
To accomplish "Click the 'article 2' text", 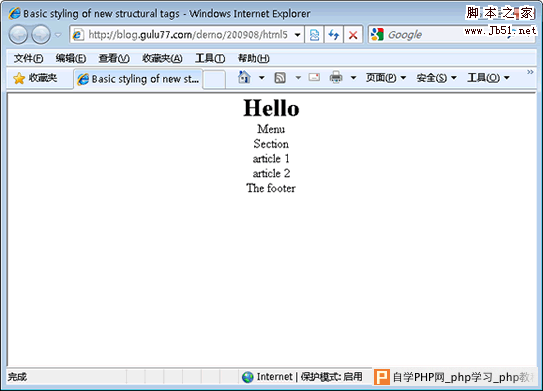I will (x=271, y=173).
